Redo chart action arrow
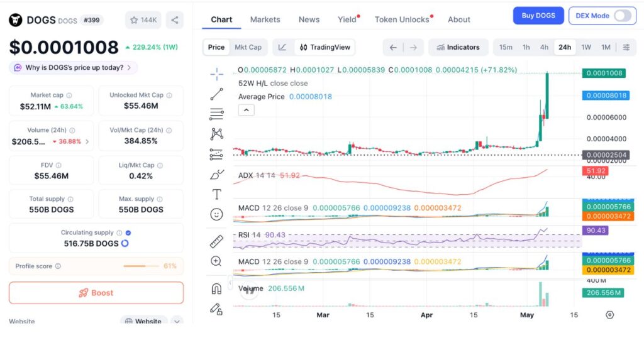This screenshot has height=338, width=644. (x=413, y=48)
